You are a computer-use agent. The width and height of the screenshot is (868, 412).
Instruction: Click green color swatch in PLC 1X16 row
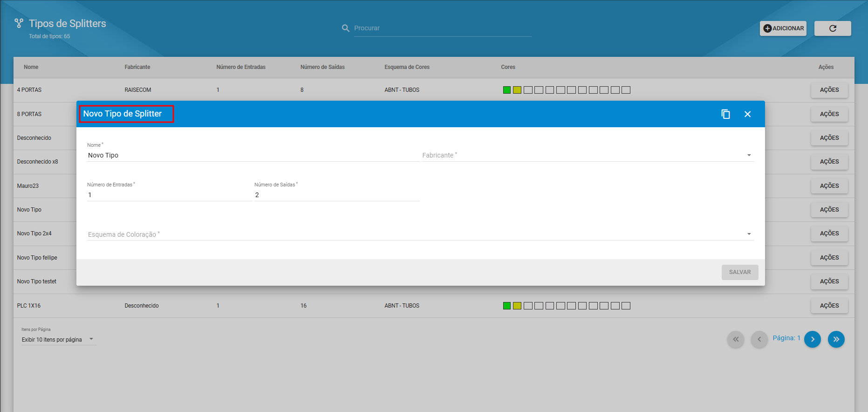[x=507, y=306]
